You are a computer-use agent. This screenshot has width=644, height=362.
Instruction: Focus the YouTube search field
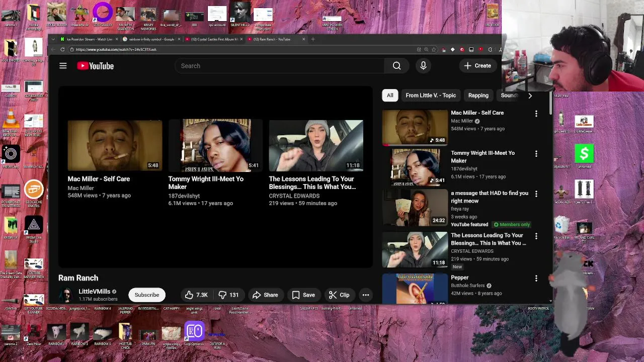click(x=279, y=66)
